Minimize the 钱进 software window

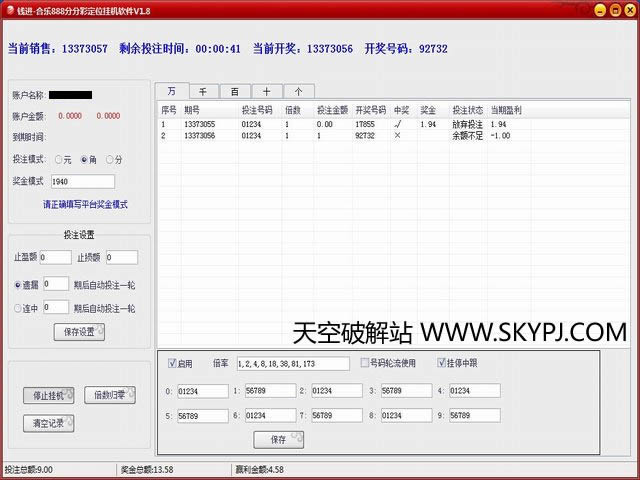(x=598, y=9)
